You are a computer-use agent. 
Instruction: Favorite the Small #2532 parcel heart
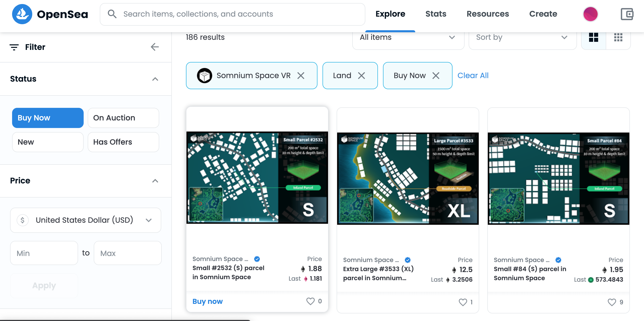[310, 301]
